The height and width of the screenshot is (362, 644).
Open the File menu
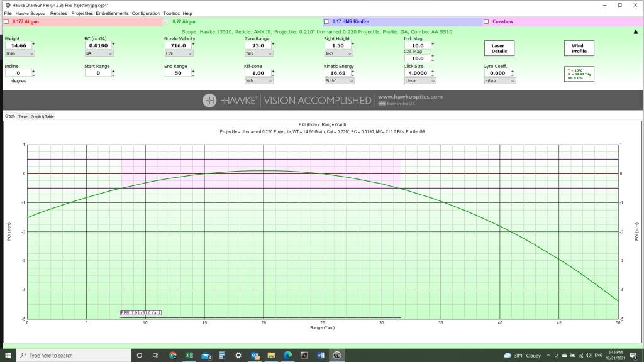pos(8,14)
